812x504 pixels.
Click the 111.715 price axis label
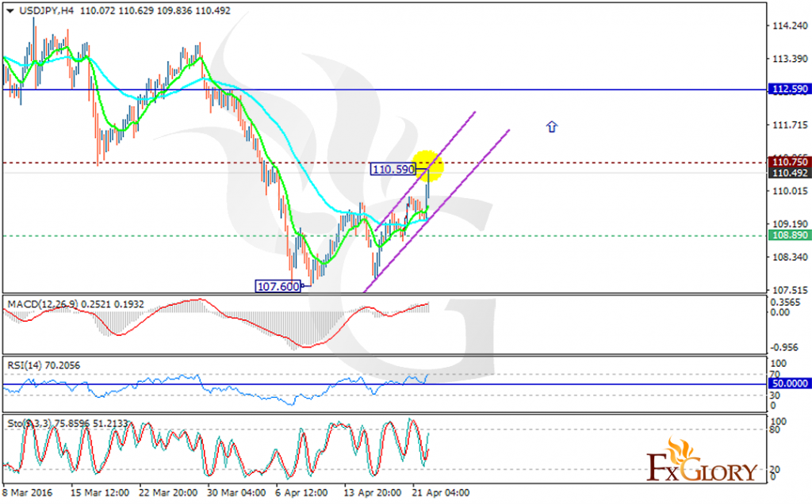(x=790, y=125)
